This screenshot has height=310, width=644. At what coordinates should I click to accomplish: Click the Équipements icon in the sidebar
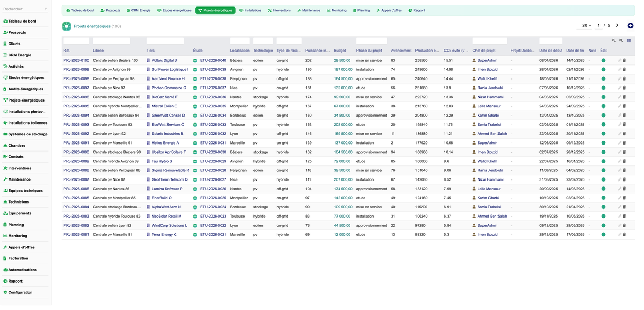click(5, 213)
